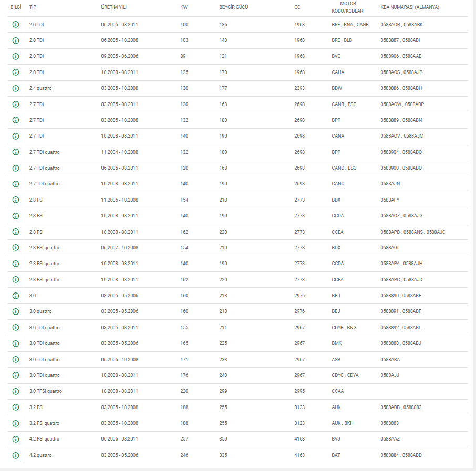Select the KBA NUMARASI (ALMANYA) header

[410, 7]
